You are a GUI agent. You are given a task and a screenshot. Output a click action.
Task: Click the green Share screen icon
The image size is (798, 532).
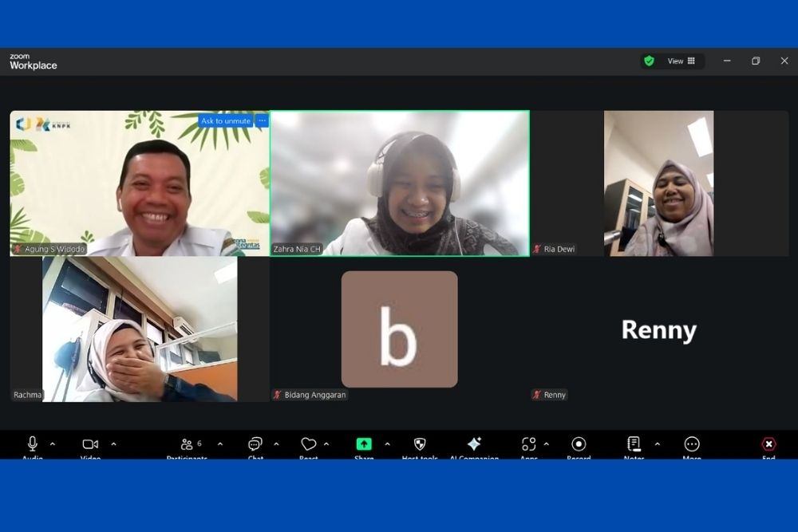pyautogui.click(x=364, y=444)
